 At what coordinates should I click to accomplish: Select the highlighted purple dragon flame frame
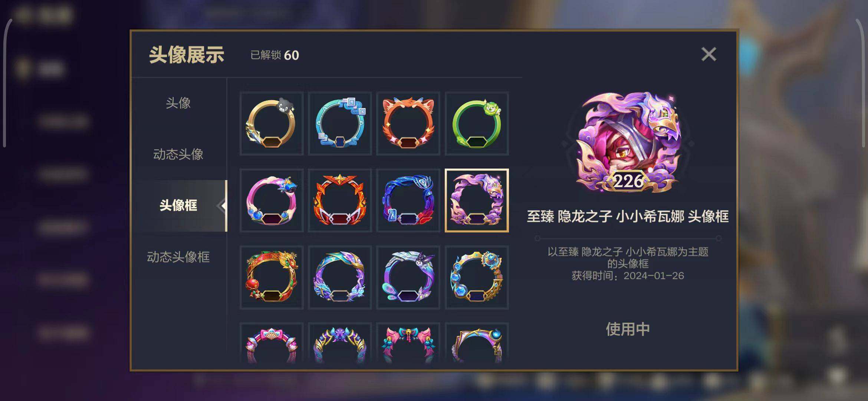pyautogui.click(x=477, y=200)
